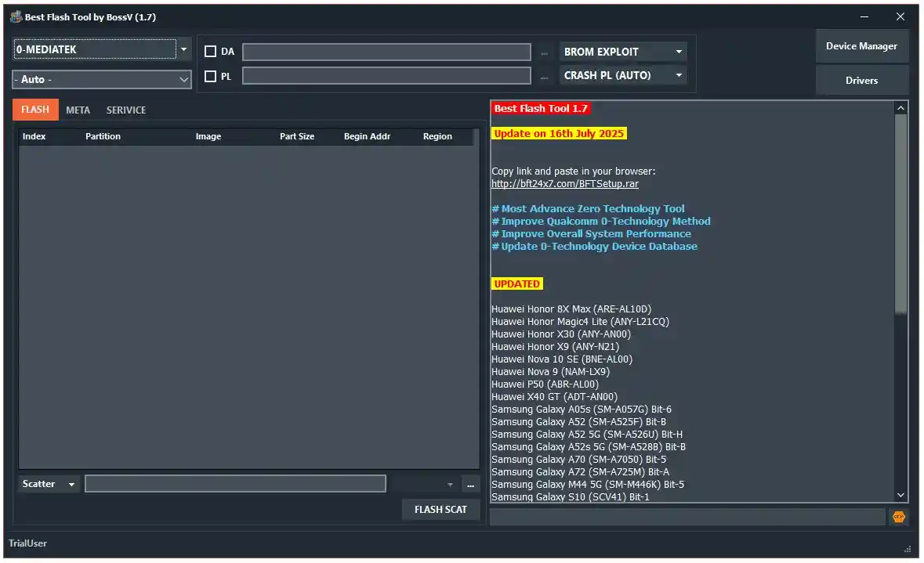Click the Best Flash Tool app icon
Viewport: 924px width, 563px height.
coord(16,17)
